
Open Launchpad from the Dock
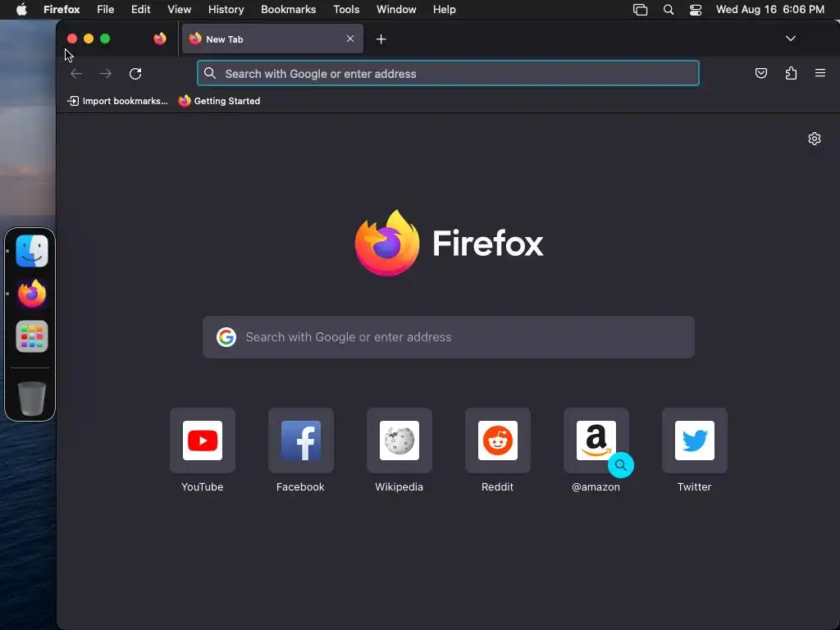(x=32, y=336)
